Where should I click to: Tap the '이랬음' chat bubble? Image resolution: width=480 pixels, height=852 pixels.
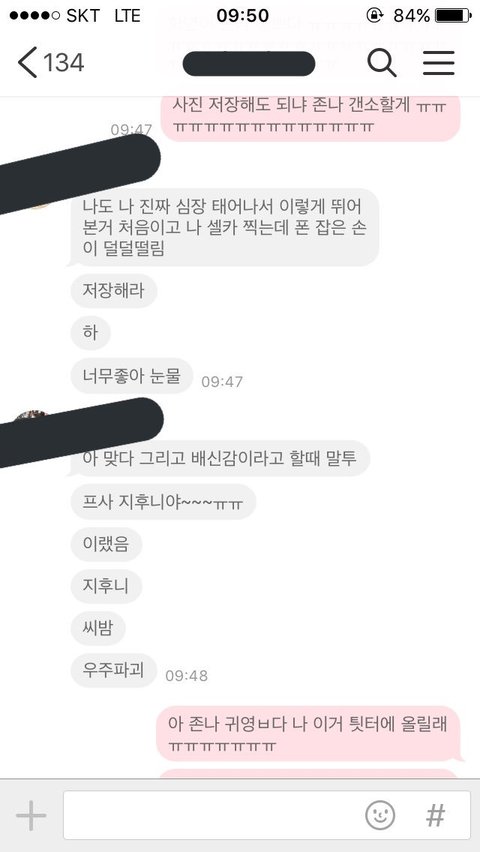click(107, 544)
